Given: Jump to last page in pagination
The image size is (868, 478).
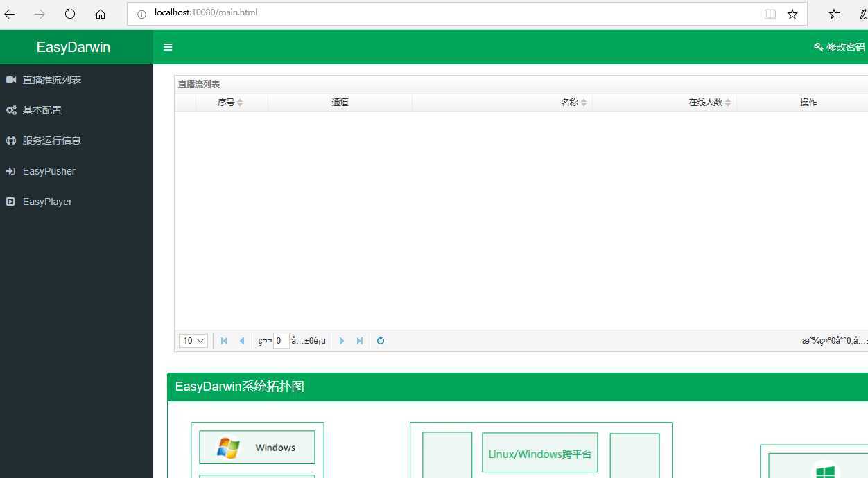Looking at the screenshot, I should (359, 341).
